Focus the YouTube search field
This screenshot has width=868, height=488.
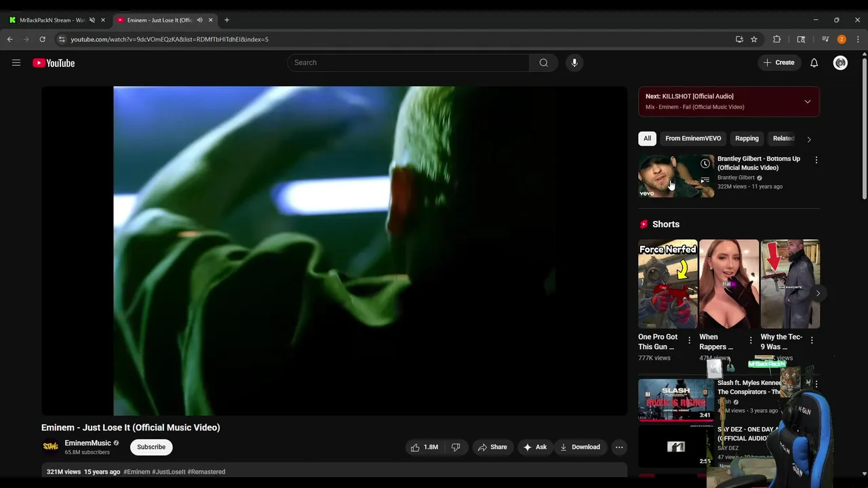(408, 62)
